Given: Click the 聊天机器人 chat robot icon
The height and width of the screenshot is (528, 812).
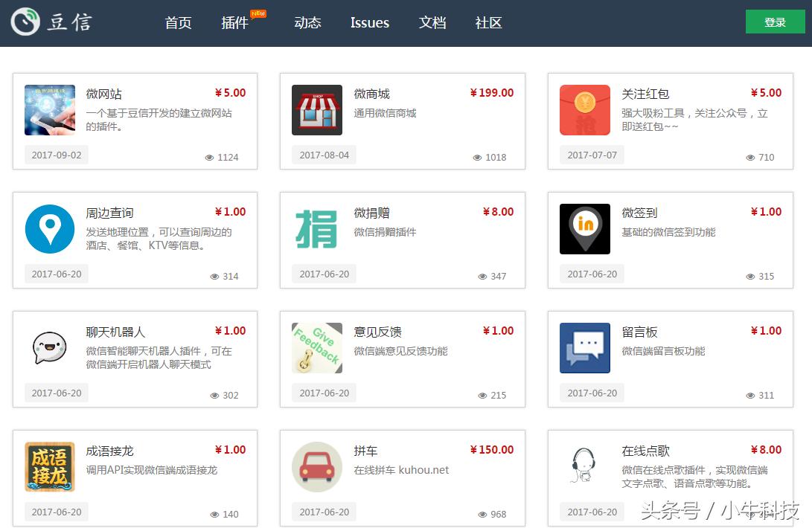Looking at the screenshot, I should tap(50, 348).
